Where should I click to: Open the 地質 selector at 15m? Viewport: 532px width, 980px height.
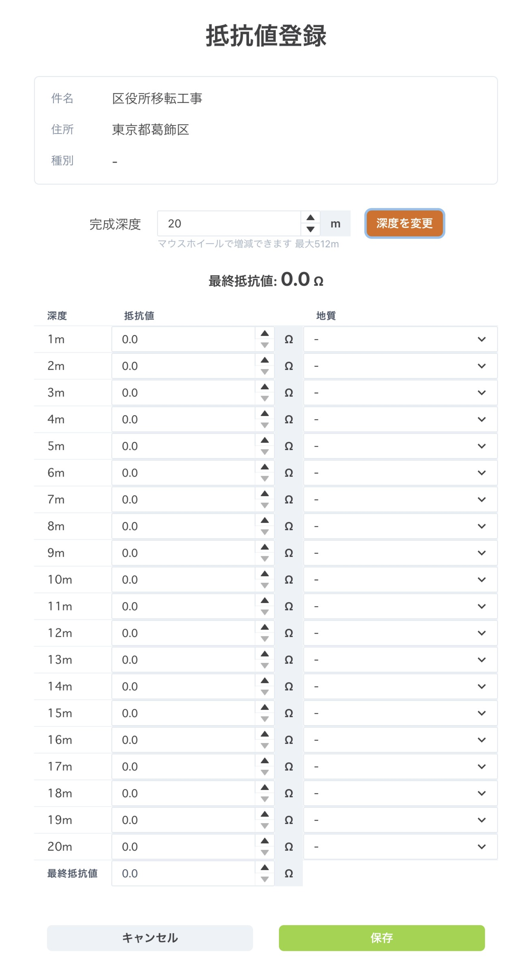tap(400, 713)
